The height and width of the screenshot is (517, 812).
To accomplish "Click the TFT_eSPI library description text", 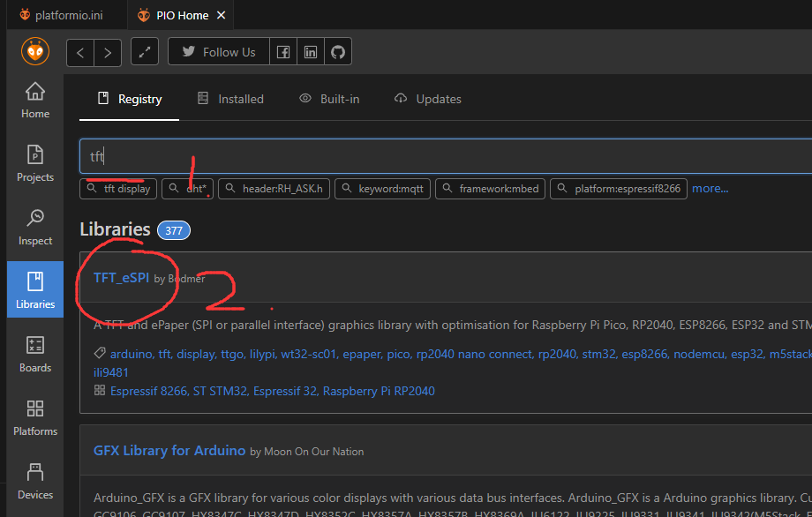I will [453, 325].
